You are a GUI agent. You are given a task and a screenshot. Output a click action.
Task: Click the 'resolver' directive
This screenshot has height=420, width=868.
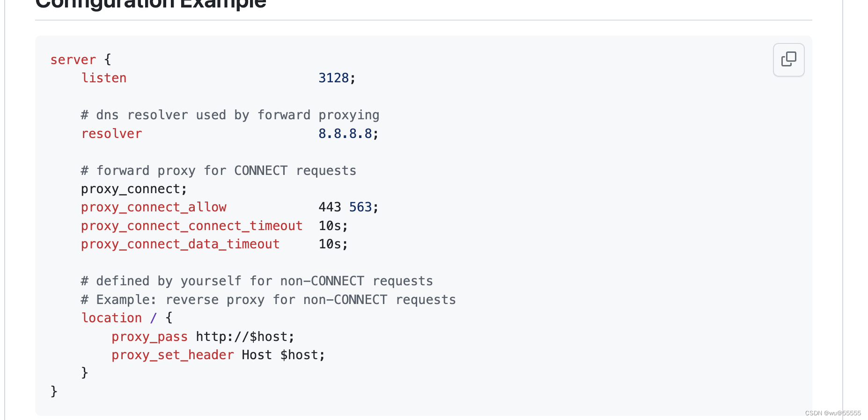click(111, 134)
